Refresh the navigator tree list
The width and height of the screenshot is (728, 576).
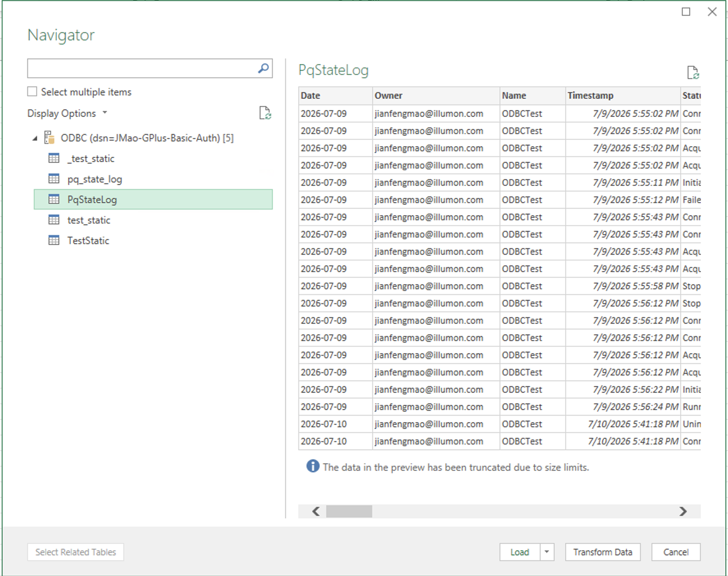point(265,113)
